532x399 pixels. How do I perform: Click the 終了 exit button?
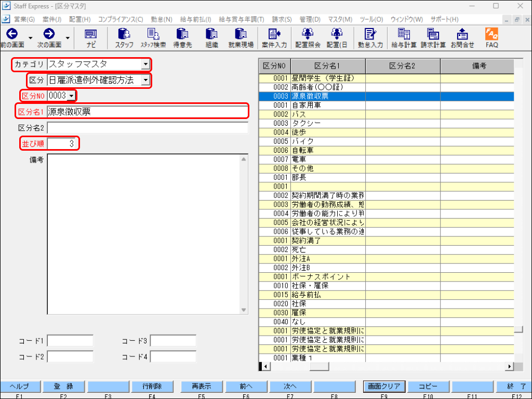pyautogui.click(x=515, y=386)
